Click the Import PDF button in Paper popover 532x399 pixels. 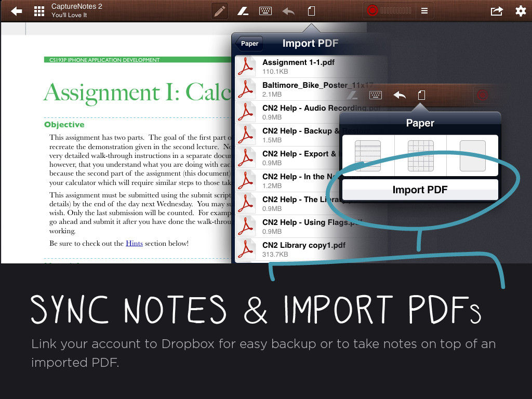coord(420,190)
